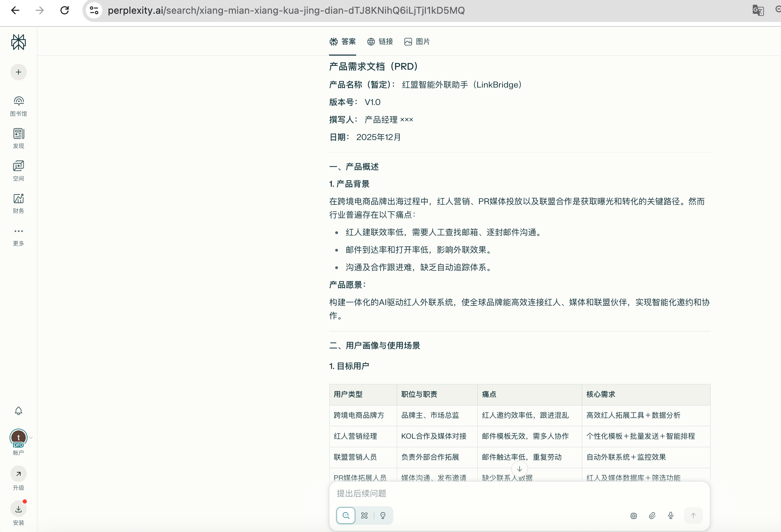
Task: Select the research mode icon in input box
Action: pos(364,516)
